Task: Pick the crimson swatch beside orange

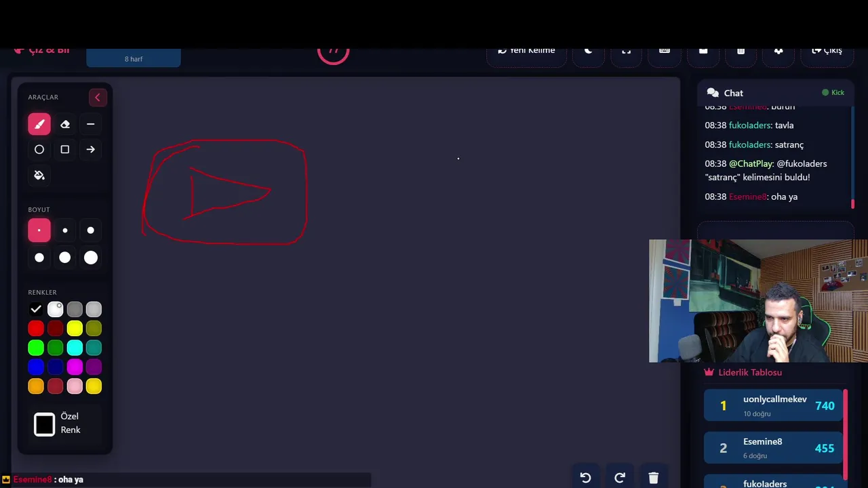Action: tap(56, 386)
